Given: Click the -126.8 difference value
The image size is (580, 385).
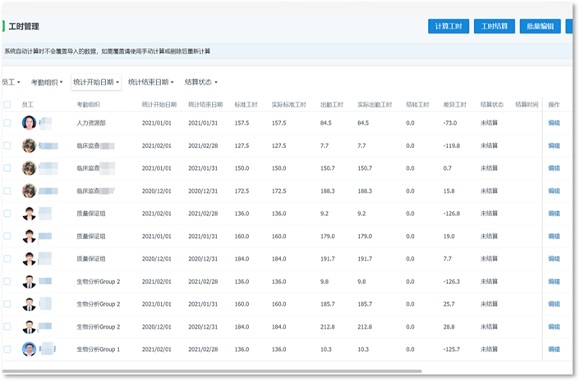Looking at the screenshot, I should [x=451, y=213].
